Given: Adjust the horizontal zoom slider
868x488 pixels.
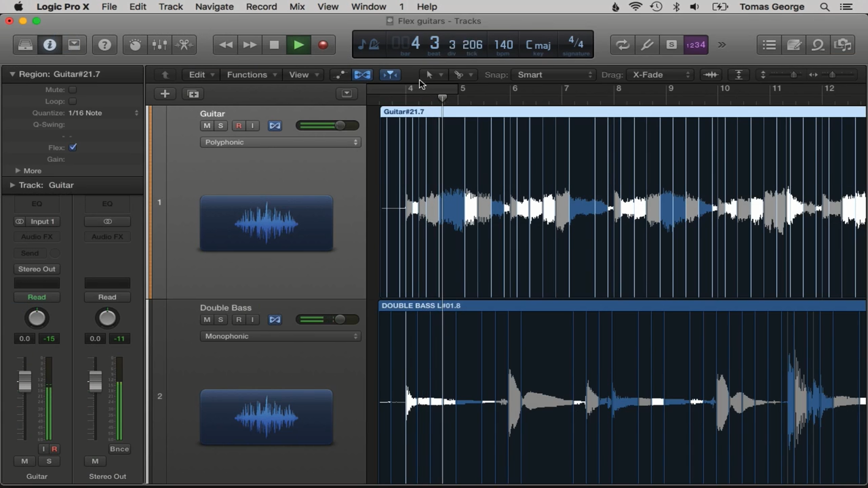Looking at the screenshot, I should (x=831, y=75).
